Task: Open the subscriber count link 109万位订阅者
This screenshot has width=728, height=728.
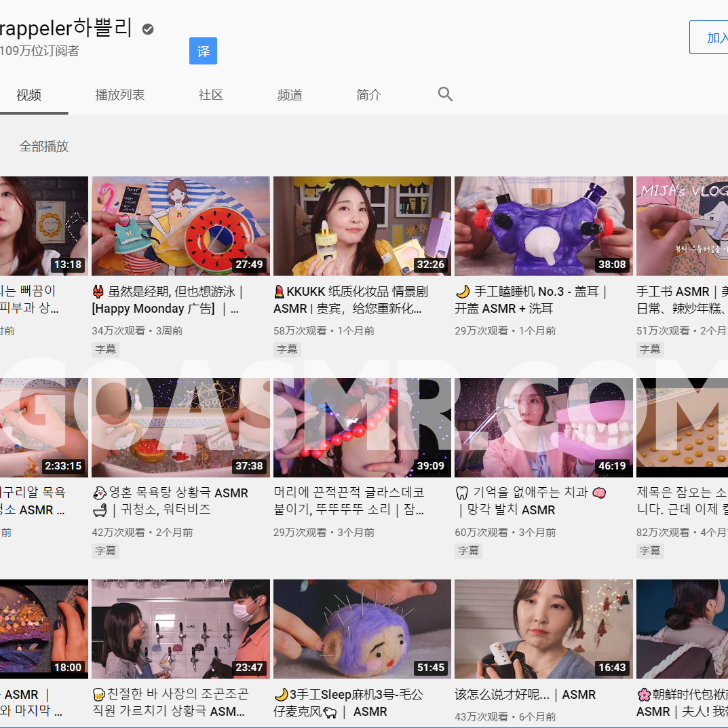Action: point(37,50)
